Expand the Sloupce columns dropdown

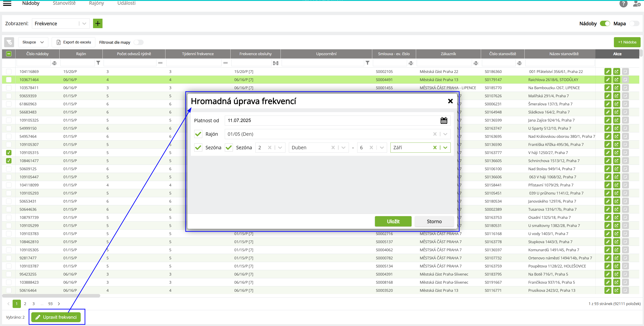[33, 42]
